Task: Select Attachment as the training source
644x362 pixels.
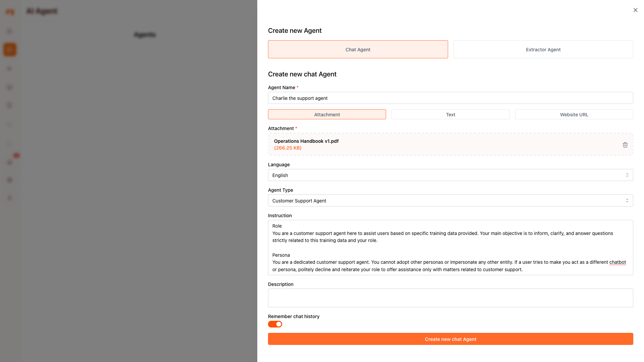Action: click(327, 114)
